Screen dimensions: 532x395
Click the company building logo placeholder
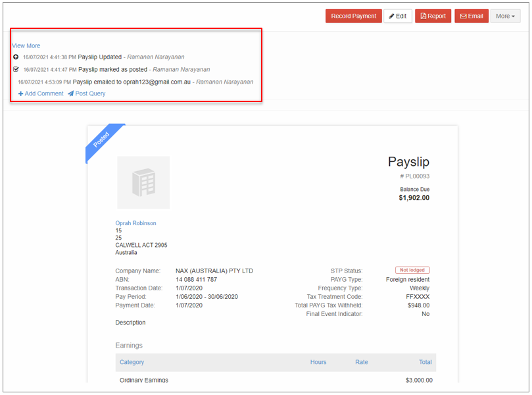(x=143, y=182)
